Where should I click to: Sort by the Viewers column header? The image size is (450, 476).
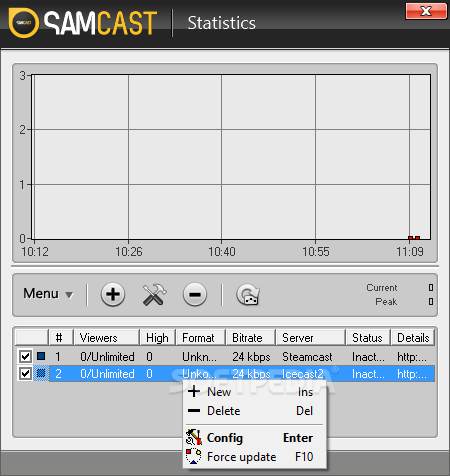click(x=106, y=338)
